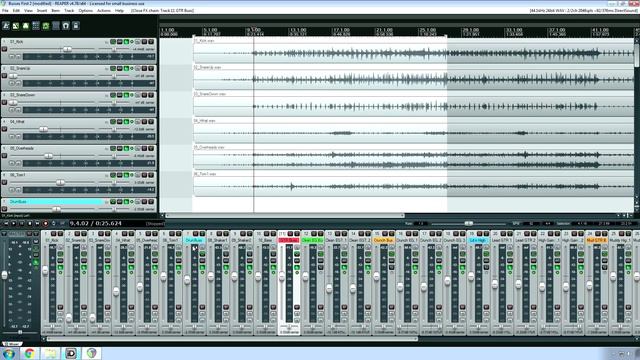
Task: Open master track FX button in mixer
Action: 36,262
